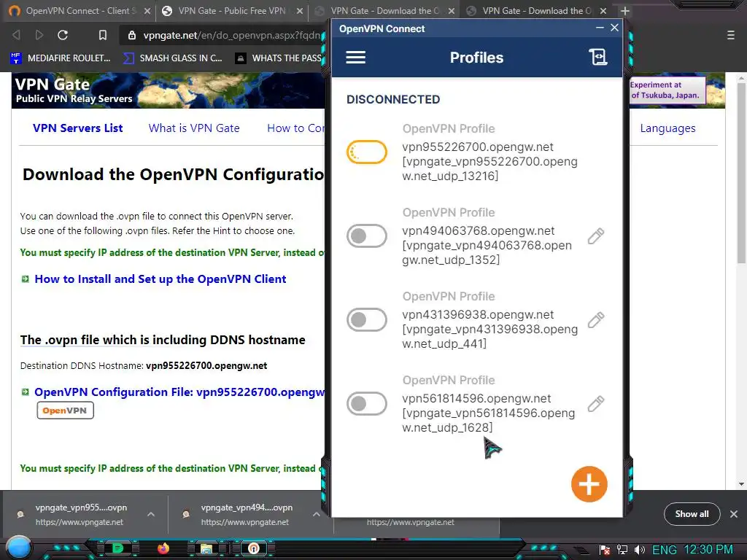747x560 pixels.
Task: Open downloaded vpngate_vpn494....ovpn file
Action: (x=247, y=514)
